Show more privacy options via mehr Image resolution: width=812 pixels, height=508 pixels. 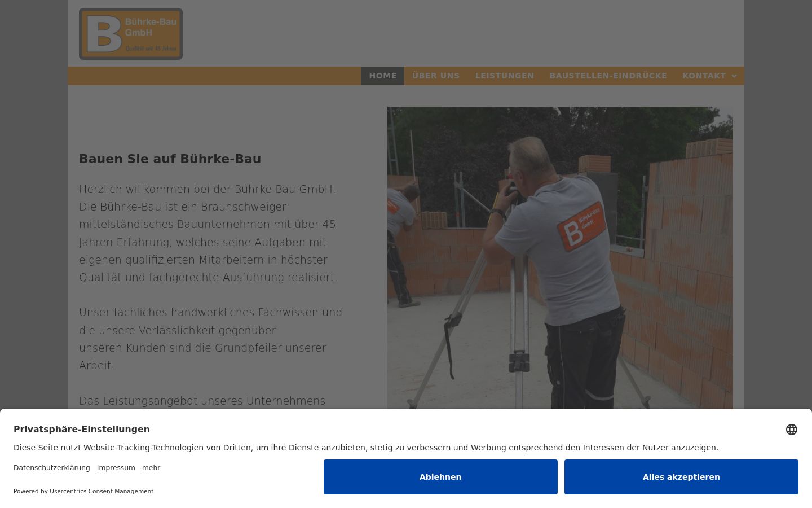click(151, 468)
